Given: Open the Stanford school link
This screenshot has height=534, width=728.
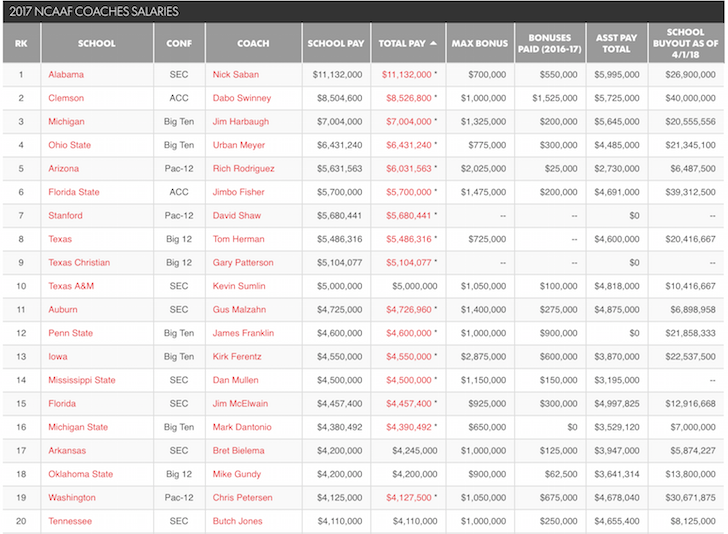Looking at the screenshot, I should coord(65,215).
